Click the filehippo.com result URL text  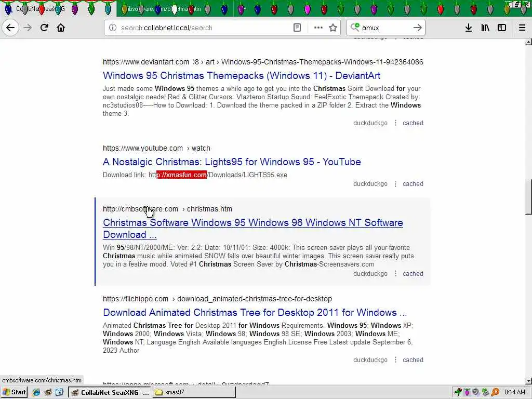217,299
